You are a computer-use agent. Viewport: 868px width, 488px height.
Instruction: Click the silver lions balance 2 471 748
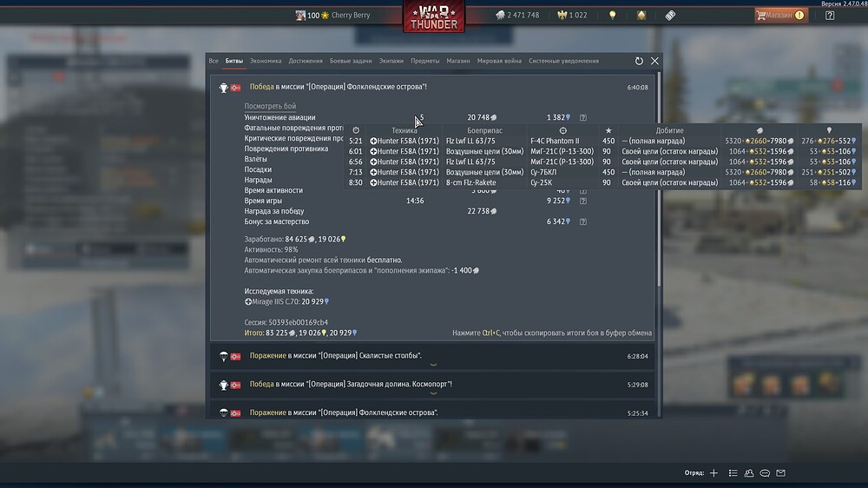pyautogui.click(x=517, y=16)
